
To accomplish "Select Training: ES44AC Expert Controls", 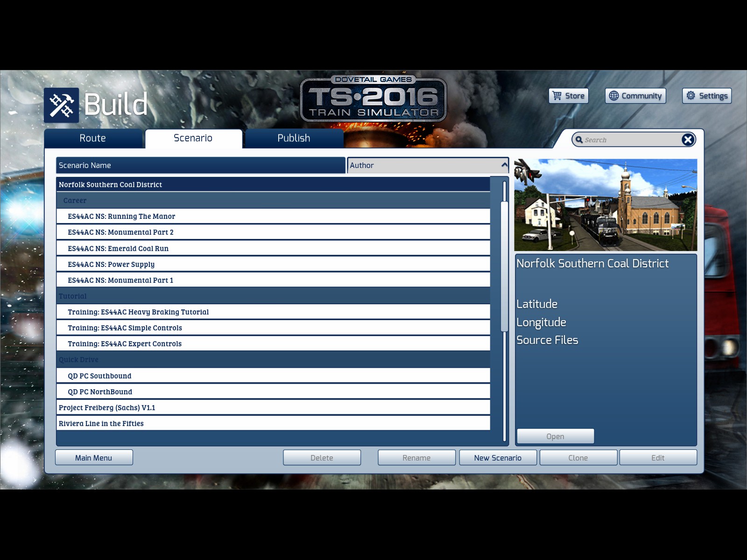I will (273, 343).
